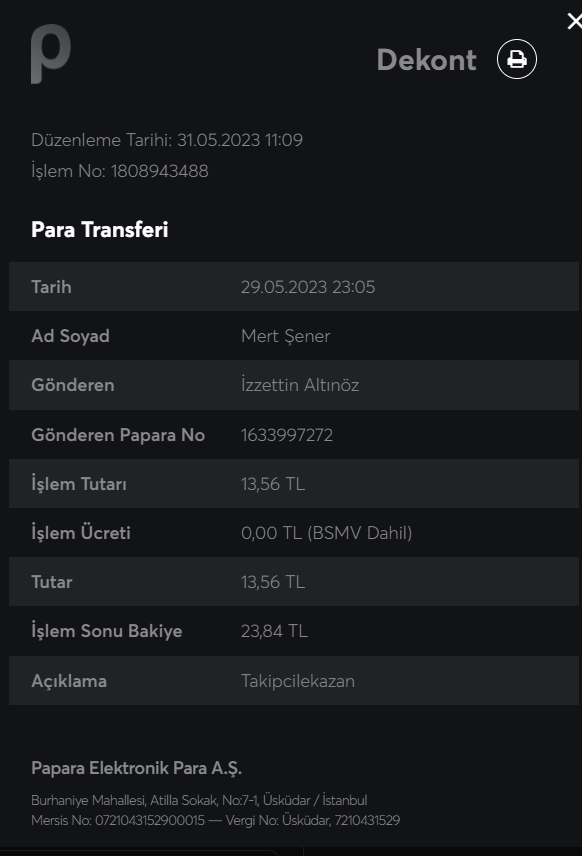The width and height of the screenshot is (582, 856).
Task: Click the printer icon next to Dekont
Action: [x=516, y=59]
